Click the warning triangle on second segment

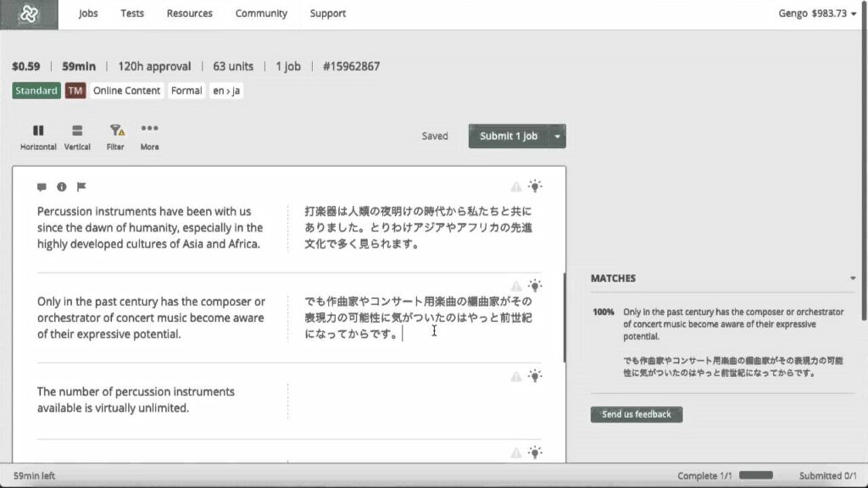coord(515,285)
